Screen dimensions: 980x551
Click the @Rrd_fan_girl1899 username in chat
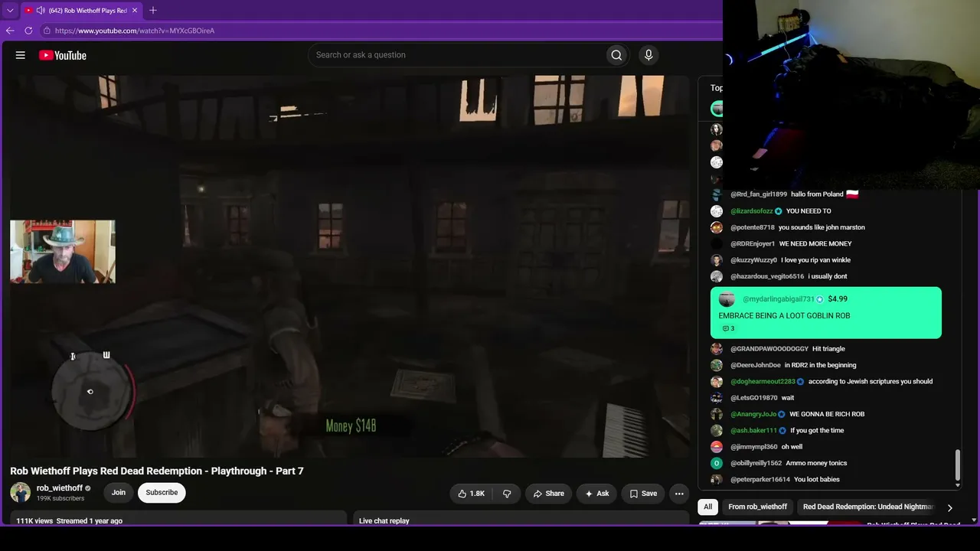pyautogui.click(x=759, y=194)
